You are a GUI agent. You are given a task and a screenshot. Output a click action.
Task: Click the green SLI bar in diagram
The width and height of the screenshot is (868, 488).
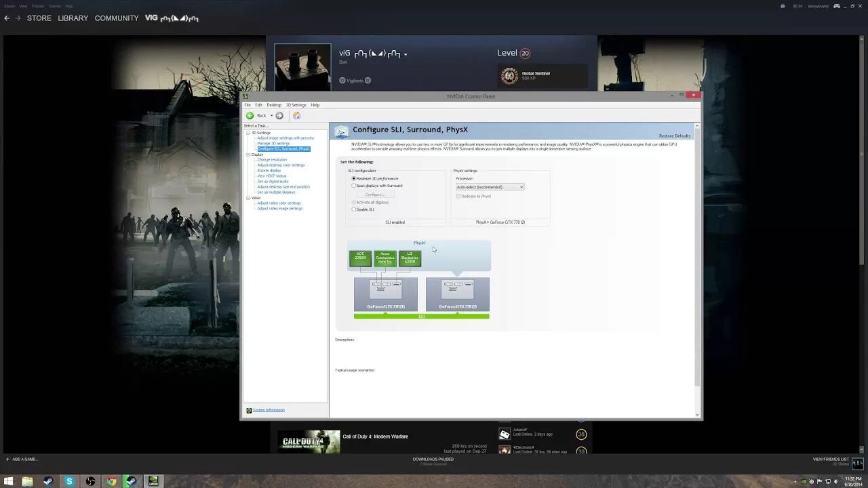pos(421,317)
